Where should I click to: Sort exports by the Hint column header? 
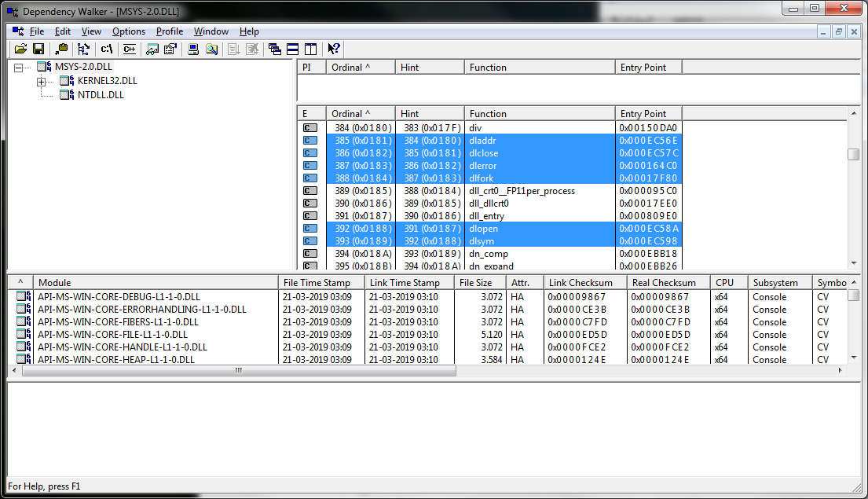[x=430, y=113]
